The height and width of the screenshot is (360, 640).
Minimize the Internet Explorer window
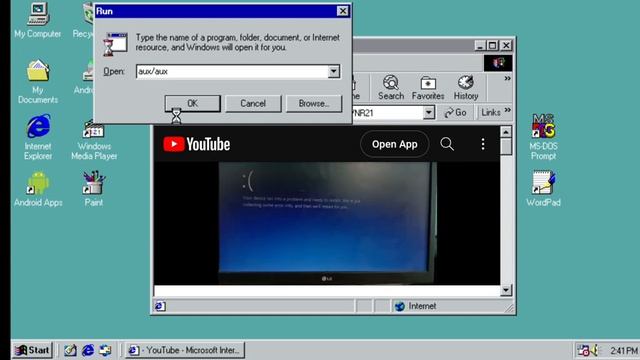point(480,45)
